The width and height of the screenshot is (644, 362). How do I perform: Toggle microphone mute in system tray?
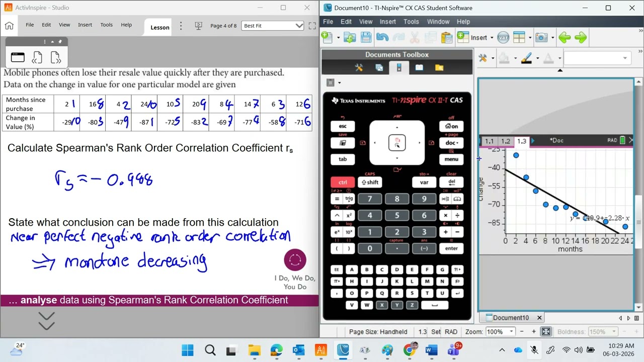tap(534, 350)
